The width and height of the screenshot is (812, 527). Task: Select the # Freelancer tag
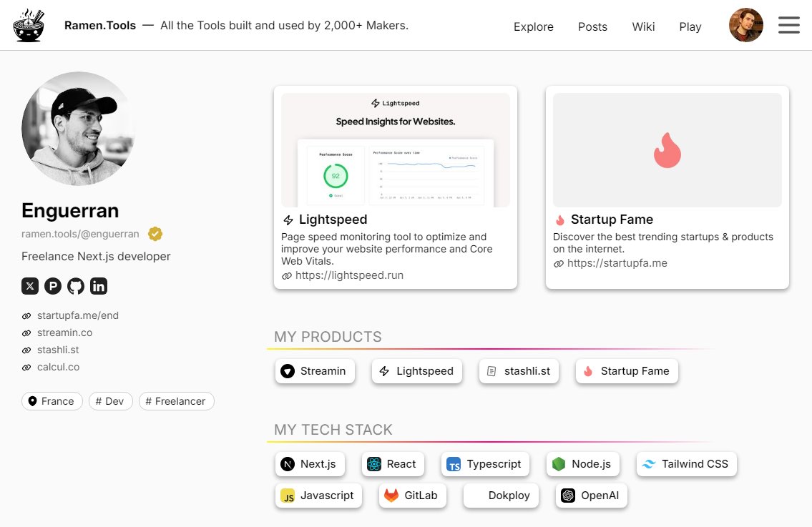pyautogui.click(x=176, y=401)
